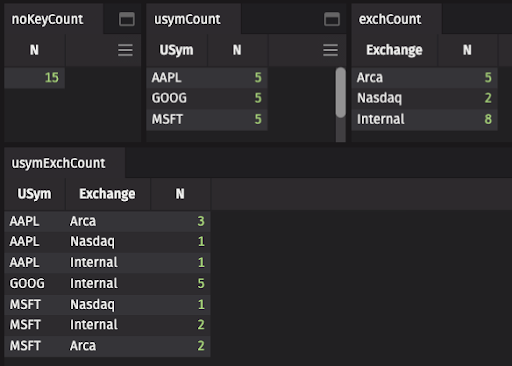The image size is (512, 366).
Task: Select the GOOG cell in usymExchCount
Action: [35, 283]
